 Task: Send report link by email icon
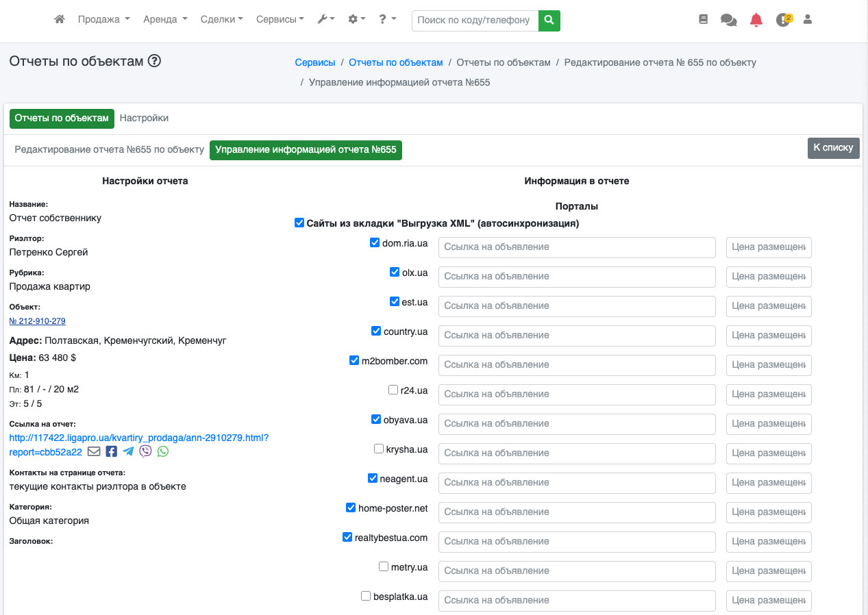click(x=94, y=451)
